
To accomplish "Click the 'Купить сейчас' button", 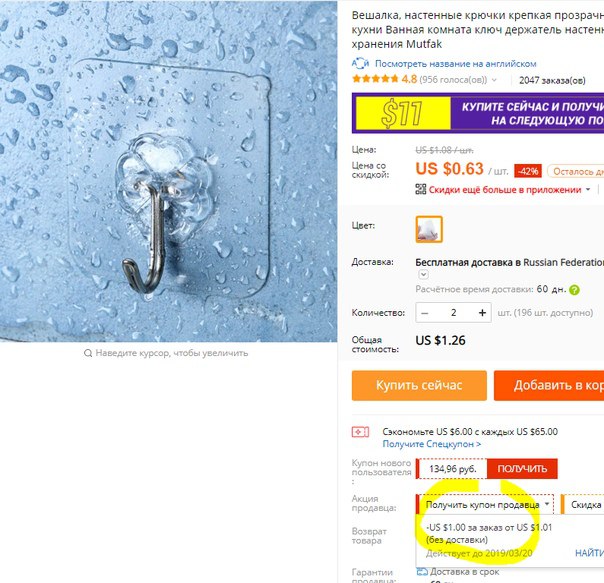I will pyautogui.click(x=419, y=385).
